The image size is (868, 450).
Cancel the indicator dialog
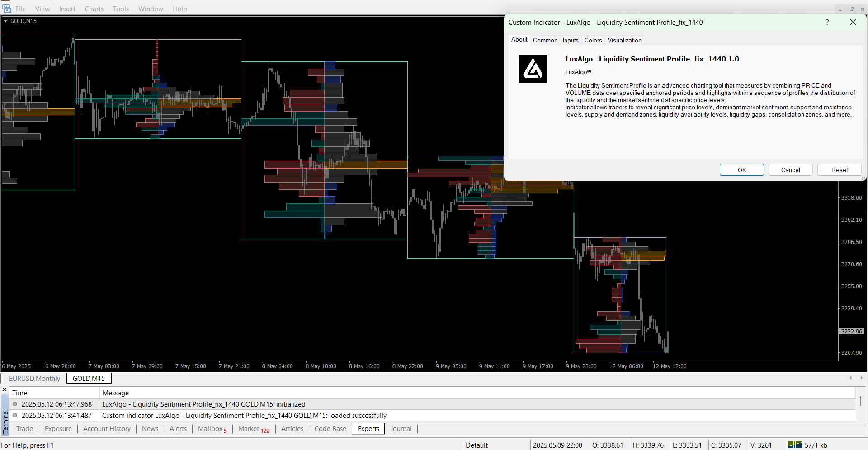(x=790, y=170)
